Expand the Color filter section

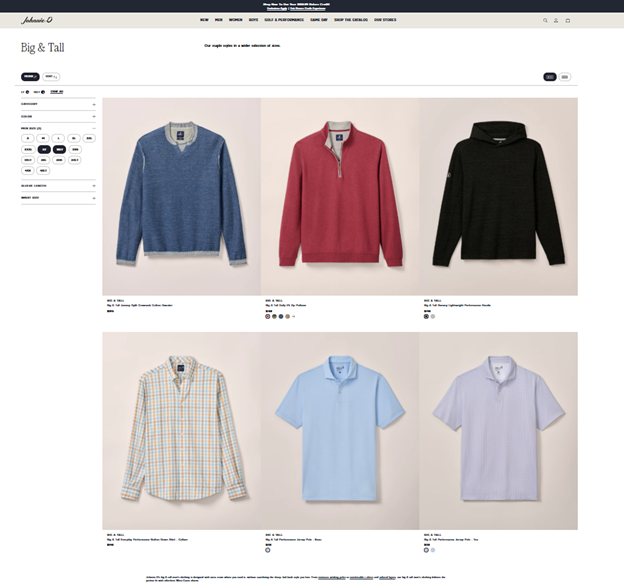(58, 116)
